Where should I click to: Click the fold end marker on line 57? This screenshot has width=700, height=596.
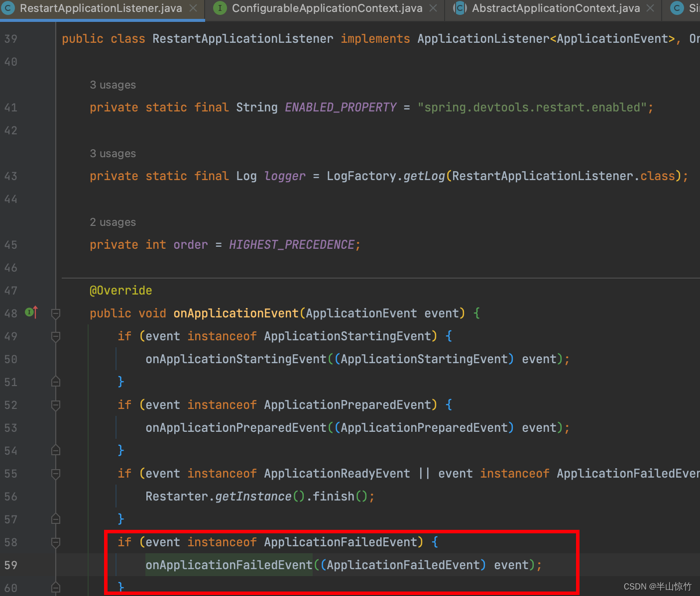(56, 519)
